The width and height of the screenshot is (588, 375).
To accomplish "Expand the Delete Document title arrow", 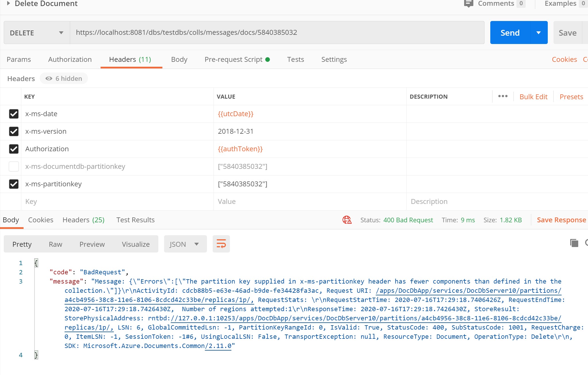I will 8,3.
